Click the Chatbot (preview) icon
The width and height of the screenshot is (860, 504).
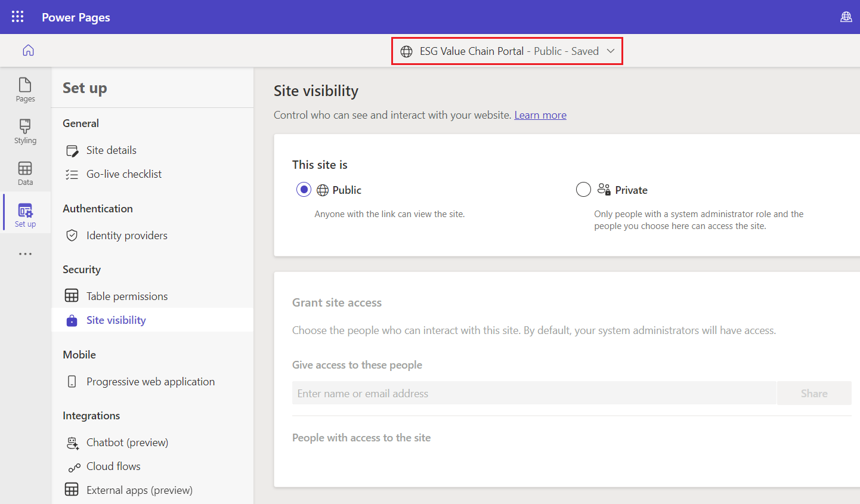pyautogui.click(x=73, y=443)
